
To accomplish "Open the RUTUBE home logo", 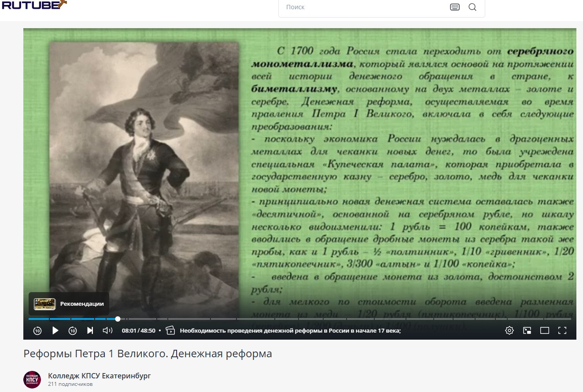I will [34, 5].
